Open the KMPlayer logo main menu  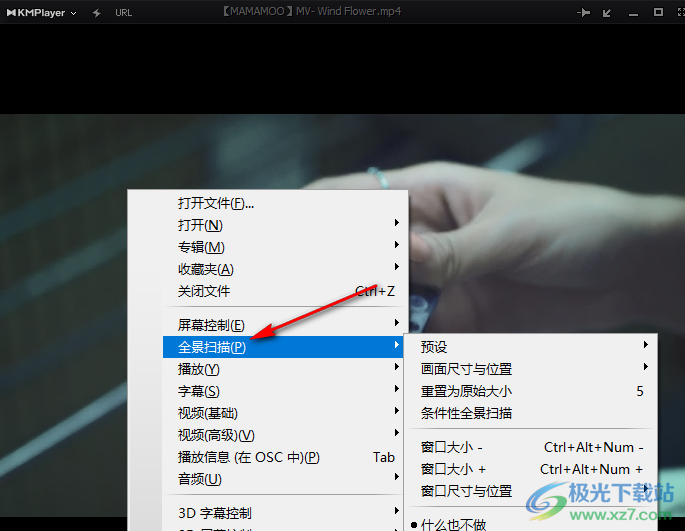coord(42,13)
